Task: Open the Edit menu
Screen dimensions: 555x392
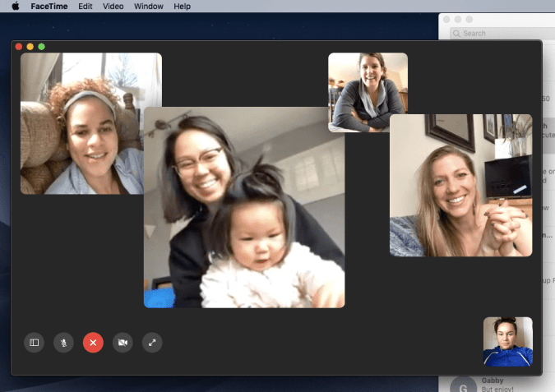Action: tap(85, 6)
